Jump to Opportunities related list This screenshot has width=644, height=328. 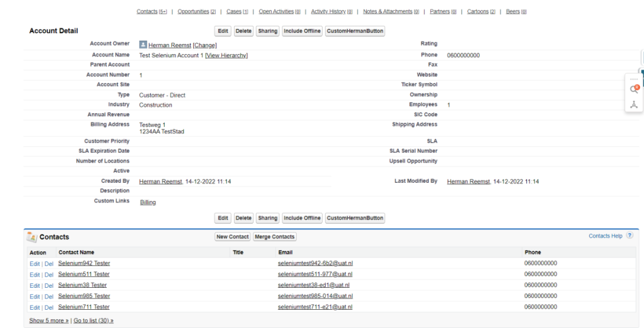[x=196, y=11]
